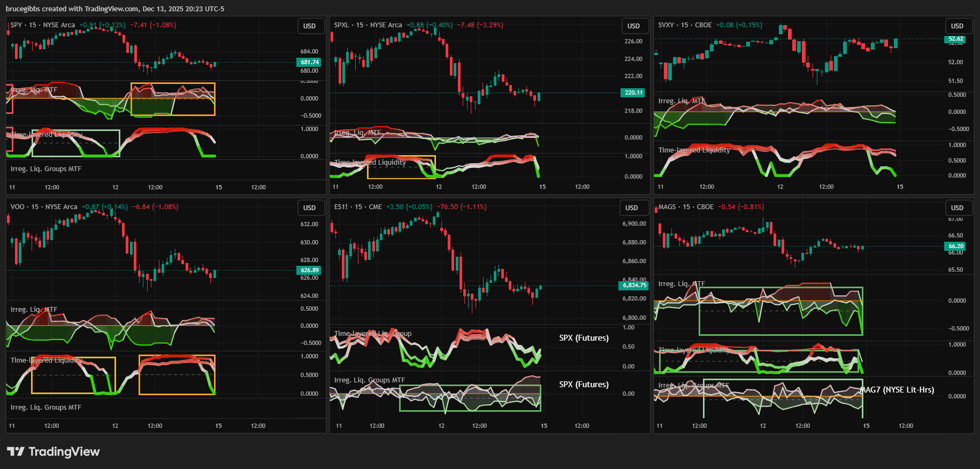Image resolution: width=980 pixels, height=469 pixels.
Task: Open the USD currency dropdown on SVXY chart
Action: pos(958,26)
